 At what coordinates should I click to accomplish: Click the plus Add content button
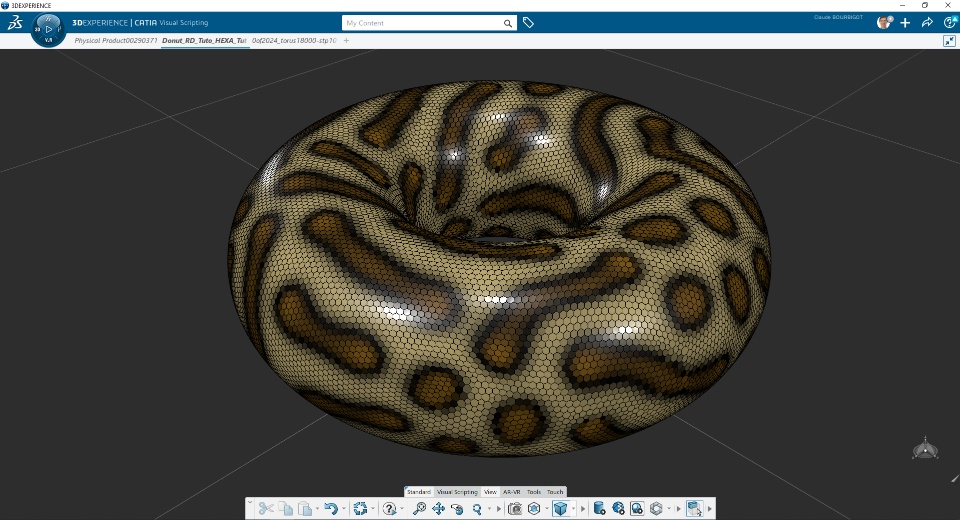[905, 22]
